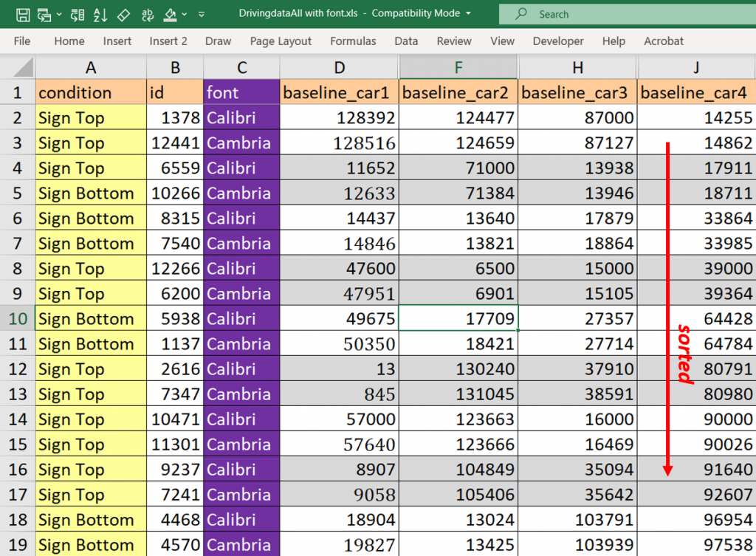756x556 pixels.
Task: Open the Formulas tab
Action: (x=353, y=41)
